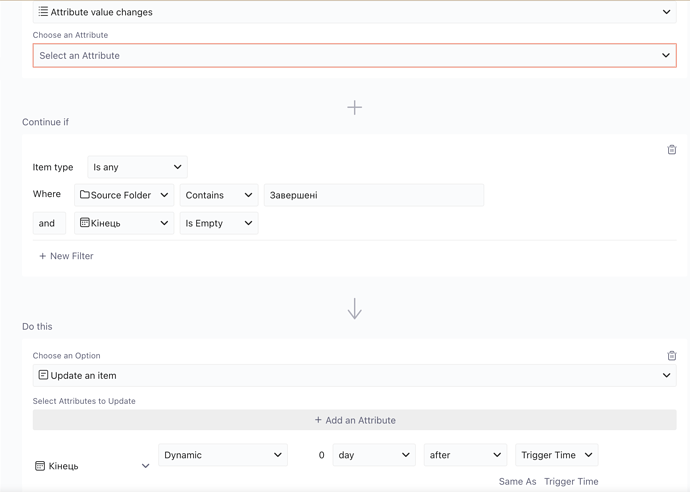Click the Завершені filter value field
This screenshot has width=690, height=492.
(x=373, y=195)
